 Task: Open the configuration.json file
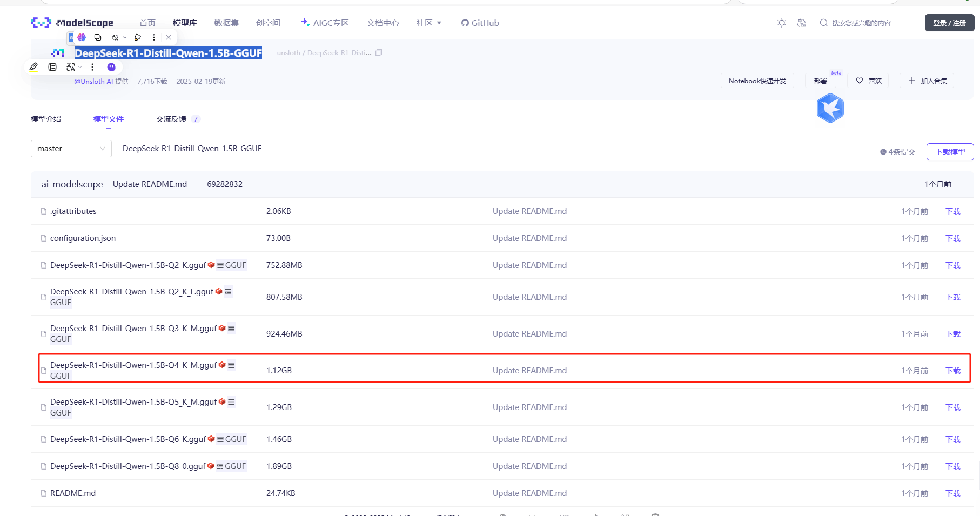(x=83, y=238)
